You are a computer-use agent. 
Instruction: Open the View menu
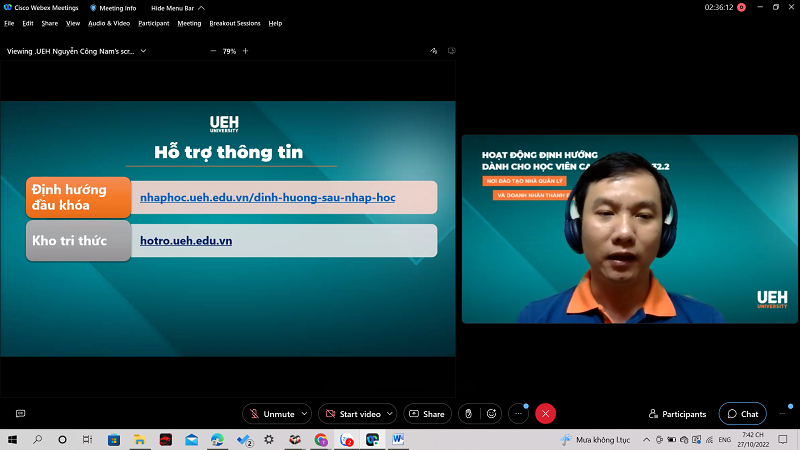click(73, 23)
